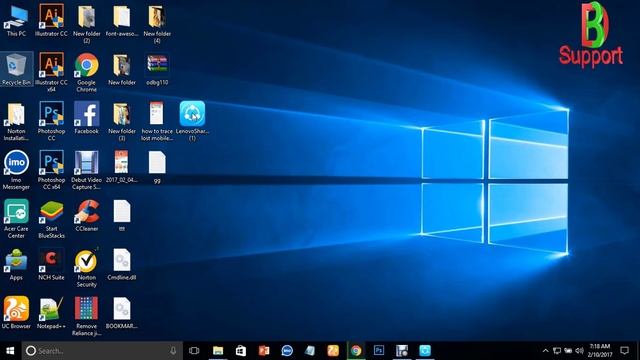Image resolution: width=640 pixels, height=360 pixels.
Task: Select the Cmdline.dll file icon
Action: coord(122,264)
